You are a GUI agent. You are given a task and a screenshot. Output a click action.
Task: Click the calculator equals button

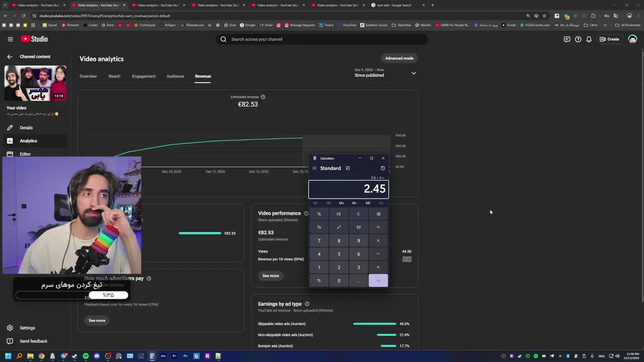[378, 281]
